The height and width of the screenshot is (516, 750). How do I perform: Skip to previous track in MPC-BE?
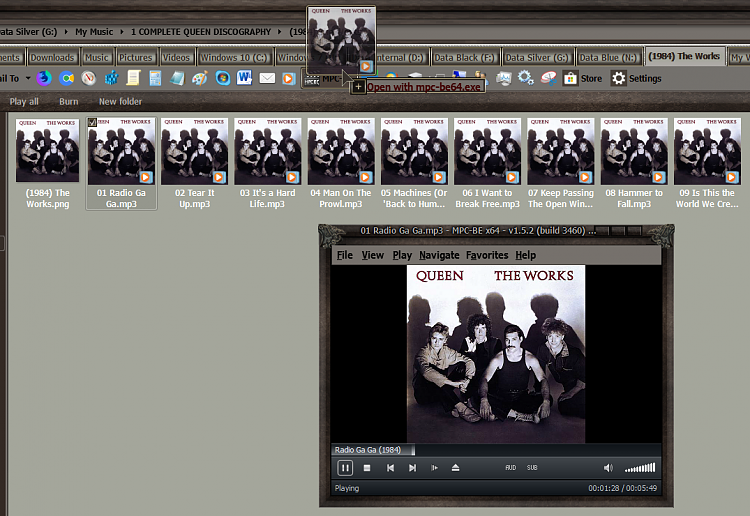[390, 468]
